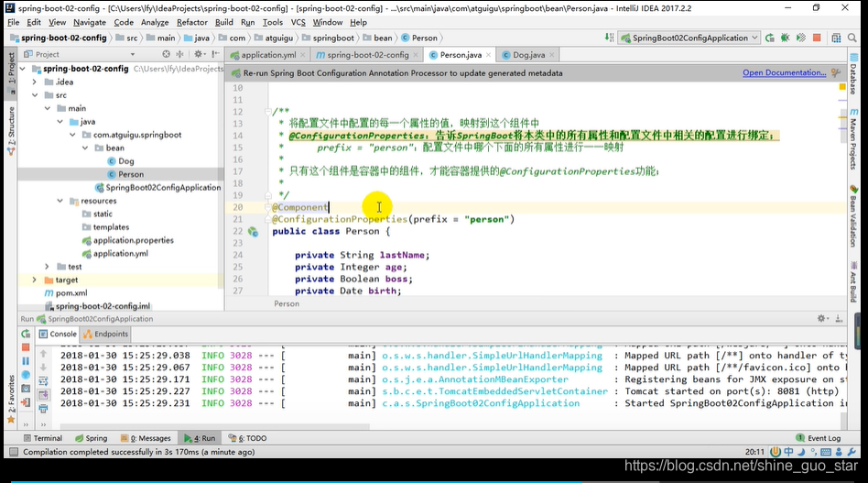The width and height of the screenshot is (868, 483).
Task: Click scroll from source target icon
Action: point(166,54)
